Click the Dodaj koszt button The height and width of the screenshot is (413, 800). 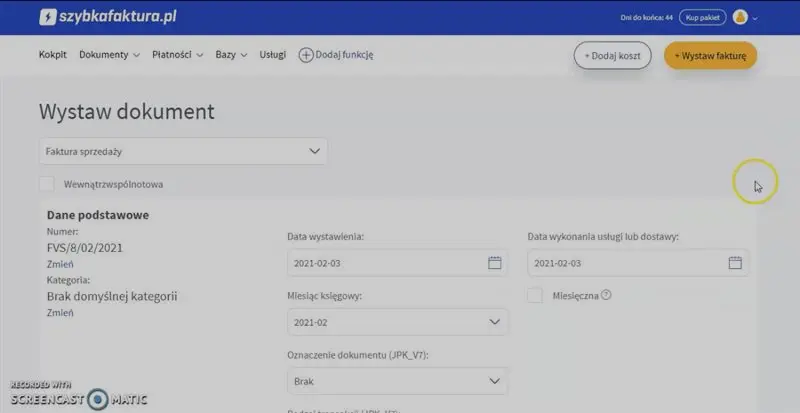[x=612, y=55]
